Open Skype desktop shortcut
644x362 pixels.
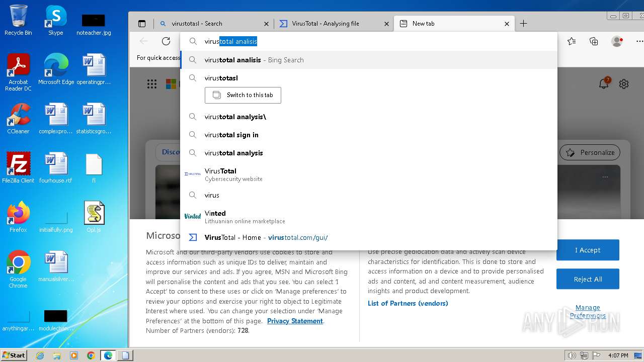tap(55, 20)
